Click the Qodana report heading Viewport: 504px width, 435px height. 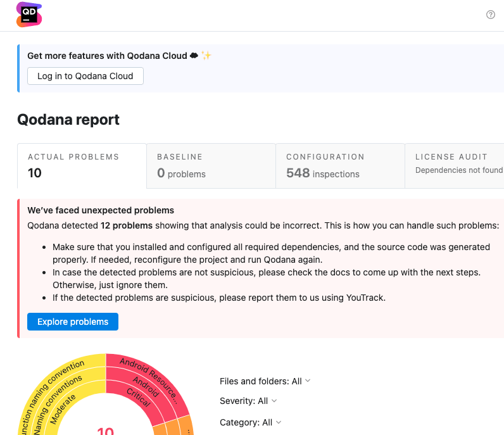(x=68, y=120)
